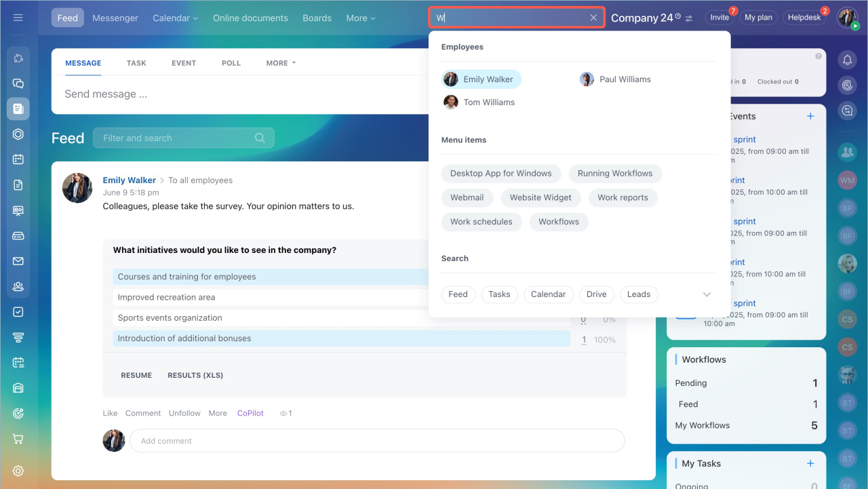Open Website Widget menu item

pyautogui.click(x=540, y=197)
